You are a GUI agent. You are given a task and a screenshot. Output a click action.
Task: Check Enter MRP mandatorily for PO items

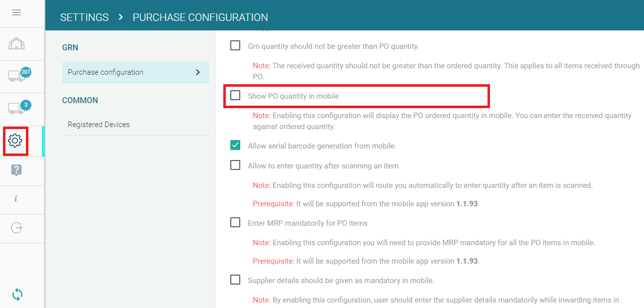235,223
